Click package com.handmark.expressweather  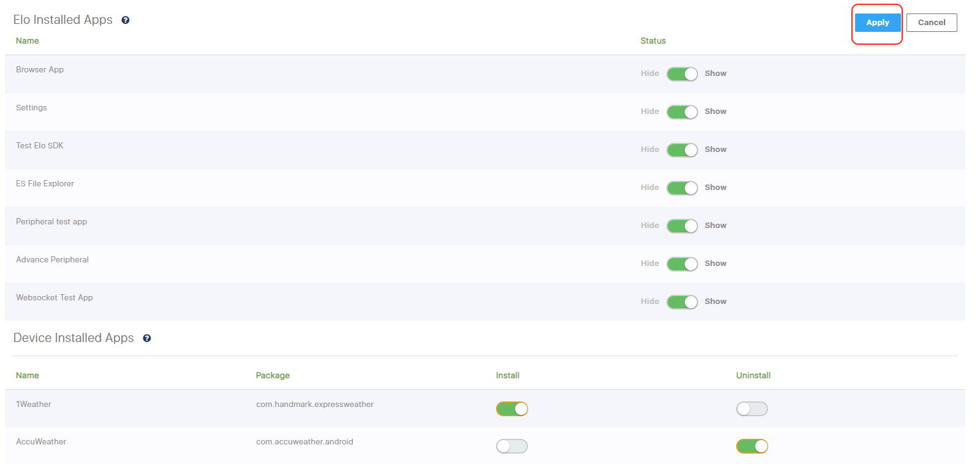point(315,405)
